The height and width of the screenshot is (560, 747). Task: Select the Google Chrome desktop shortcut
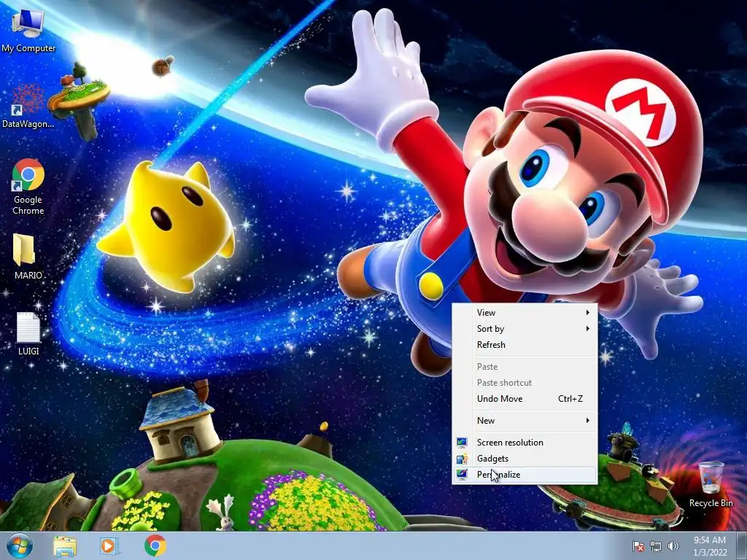tap(28, 187)
